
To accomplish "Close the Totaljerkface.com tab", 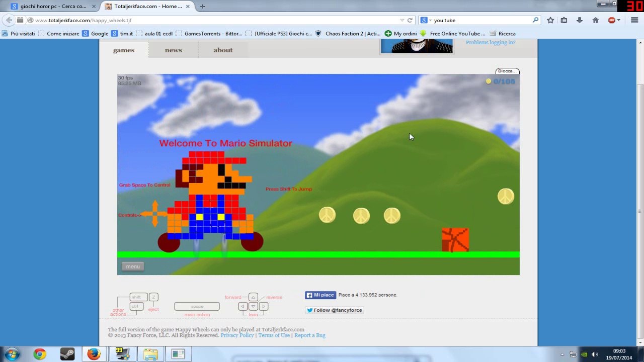I will tap(188, 7).
